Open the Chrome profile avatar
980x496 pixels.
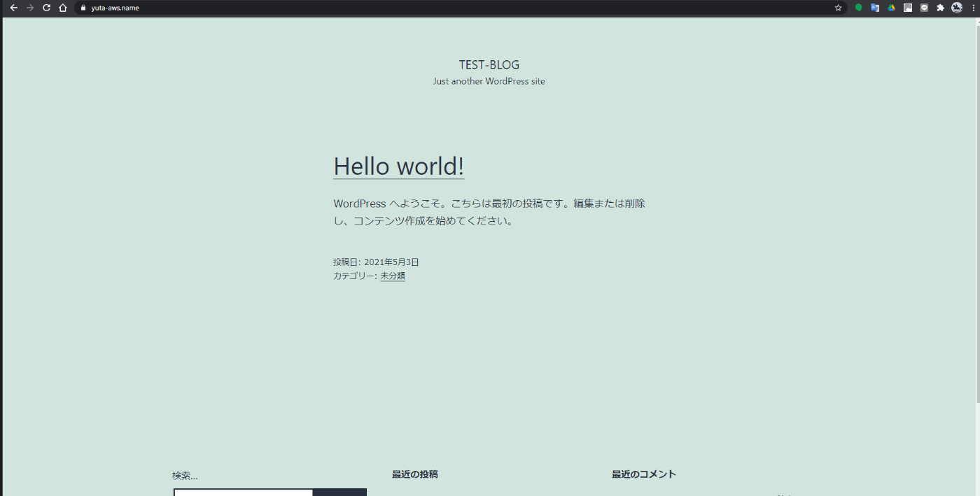[x=957, y=8]
